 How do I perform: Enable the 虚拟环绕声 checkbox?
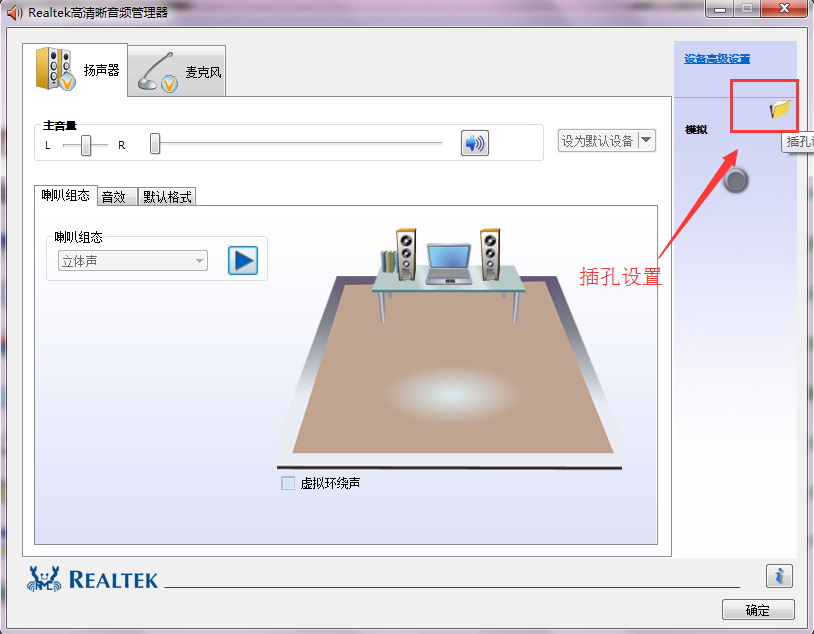[x=288, y=483]
